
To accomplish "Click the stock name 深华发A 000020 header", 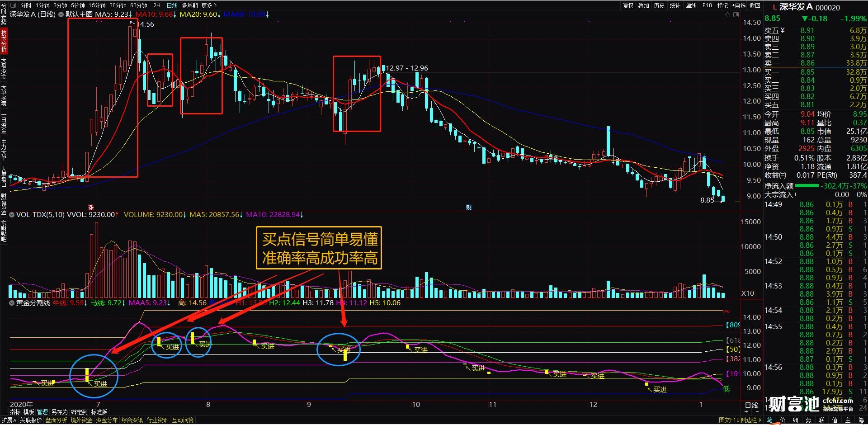I will click(810, 7).
